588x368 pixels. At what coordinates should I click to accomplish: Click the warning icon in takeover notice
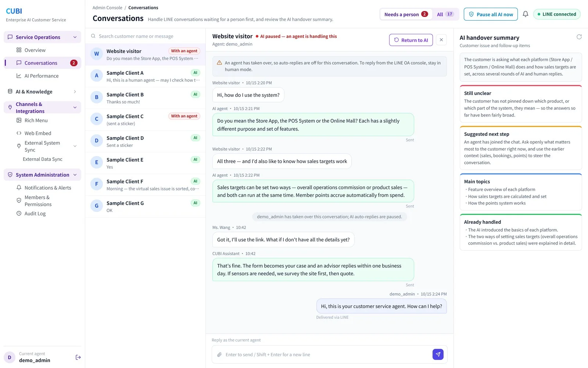point(219,63)
